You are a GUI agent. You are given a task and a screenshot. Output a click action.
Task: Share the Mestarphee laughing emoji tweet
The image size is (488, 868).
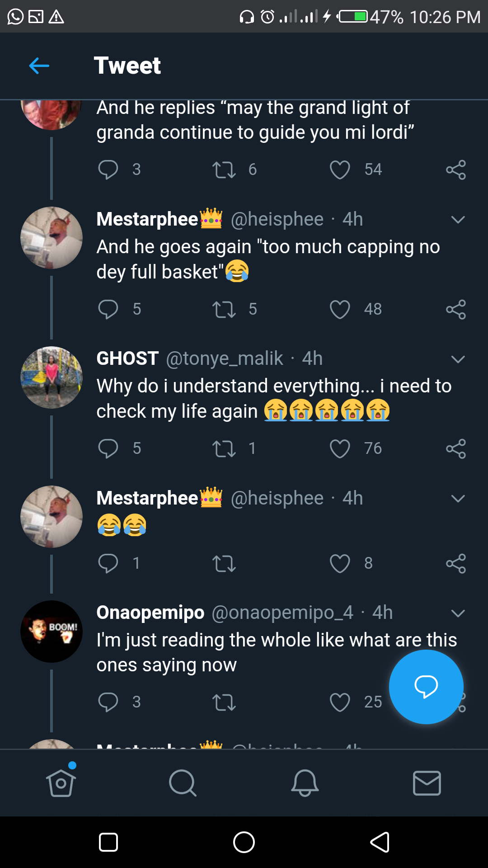pos(455,564)
